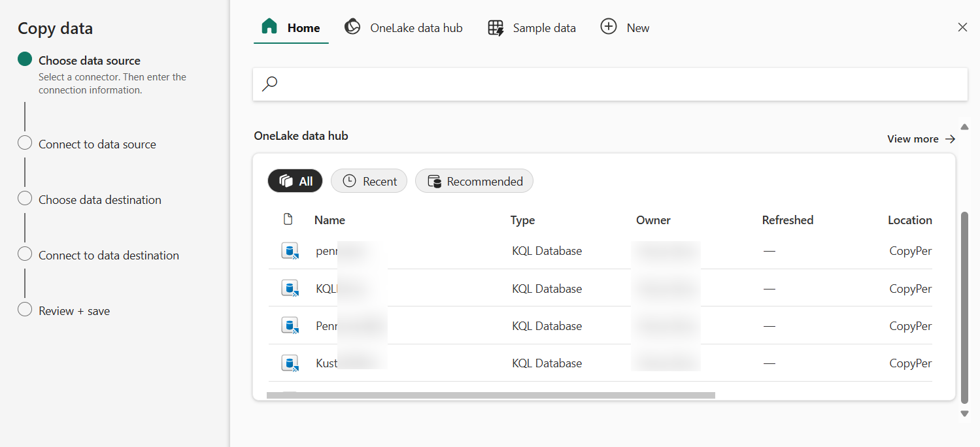Sort by the Location column header
Image resolution: width=980 pixels, height=447 pixels.
(x=910, y=220)
